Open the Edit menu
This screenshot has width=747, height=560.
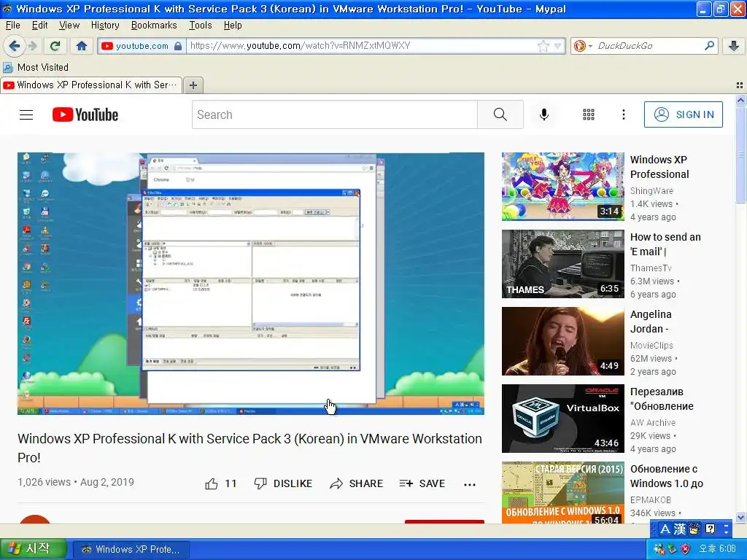[39, 26]
